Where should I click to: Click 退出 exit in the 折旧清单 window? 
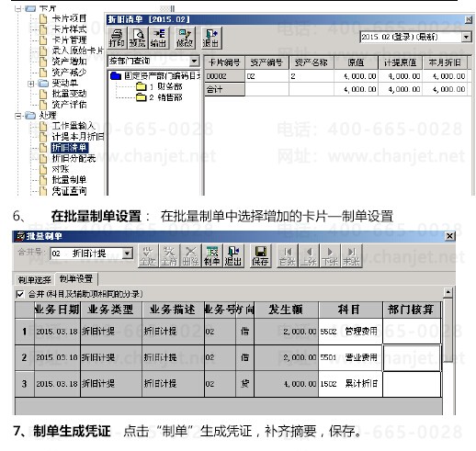(x=211, y=38)
